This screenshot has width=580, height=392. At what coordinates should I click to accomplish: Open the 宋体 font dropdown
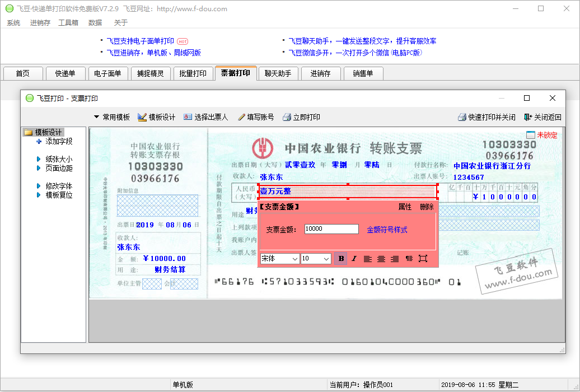pos(280,258)
